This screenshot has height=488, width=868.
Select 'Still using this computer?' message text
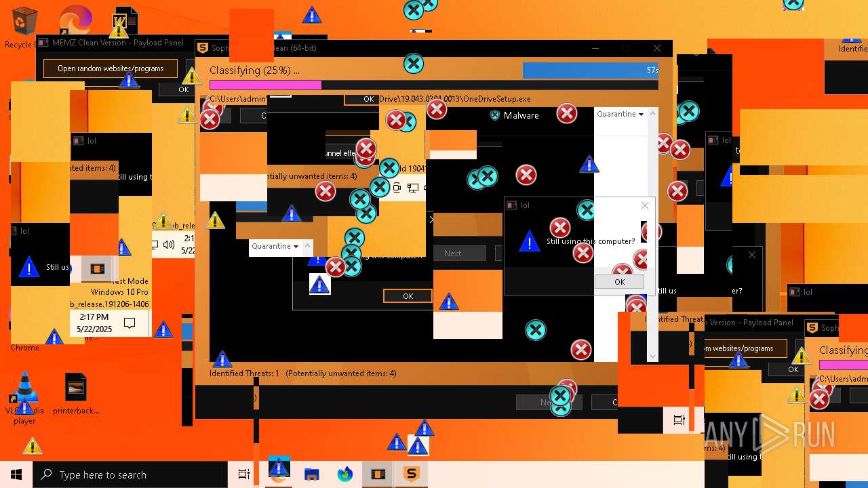point(591,241)
